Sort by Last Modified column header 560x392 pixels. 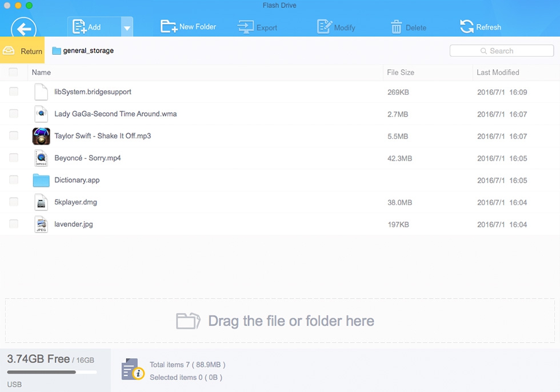point(498,73)
